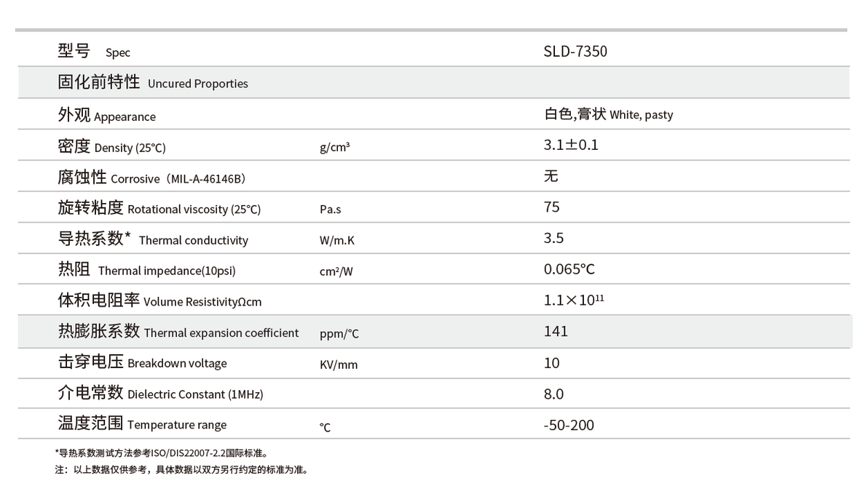Select the 0.065℃ thermal impedance value
Image resolution: width=868 pixels, height=502 pixels.
pyautogui.click(x=569, y=269)
